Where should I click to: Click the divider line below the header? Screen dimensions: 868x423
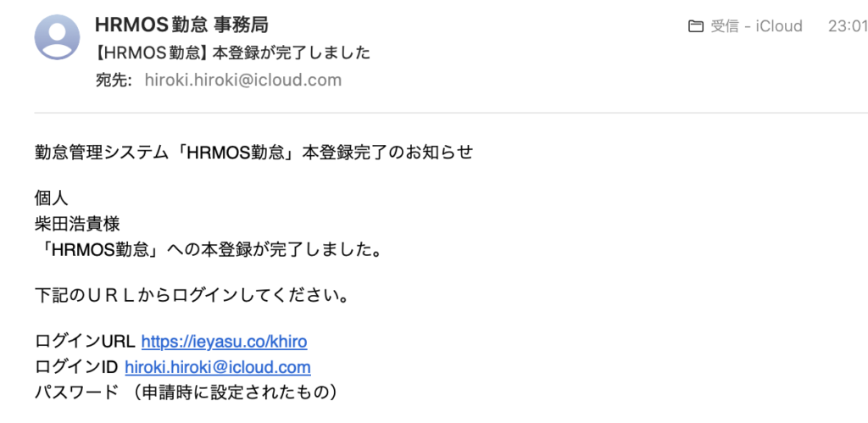(449, 113)
